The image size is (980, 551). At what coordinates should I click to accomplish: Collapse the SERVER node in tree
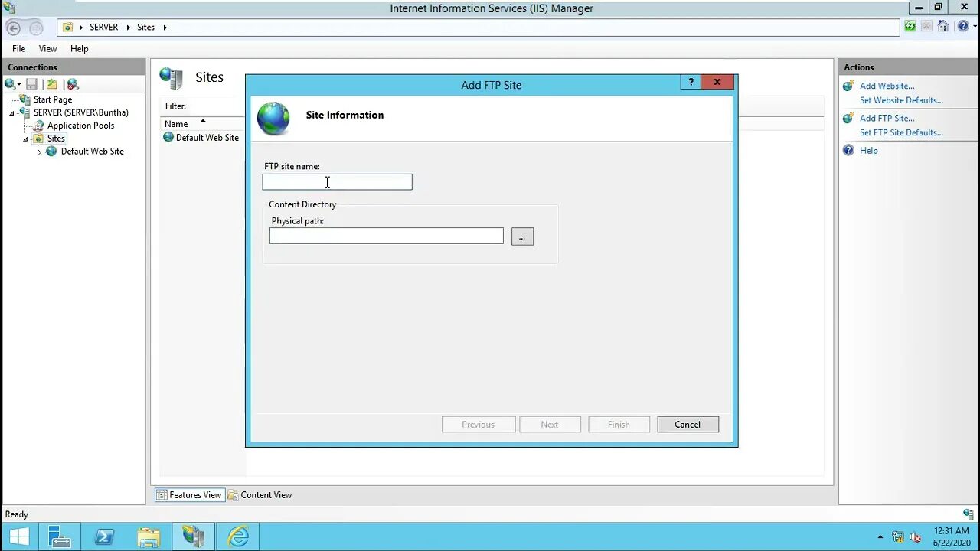[11, 113]
